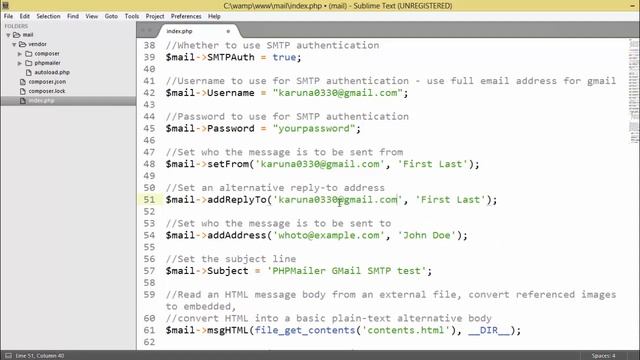Image resolution: width=640 pixels, height=360 pixels.
Task: Click line number 45 in gutter
Action: point(149,129)
